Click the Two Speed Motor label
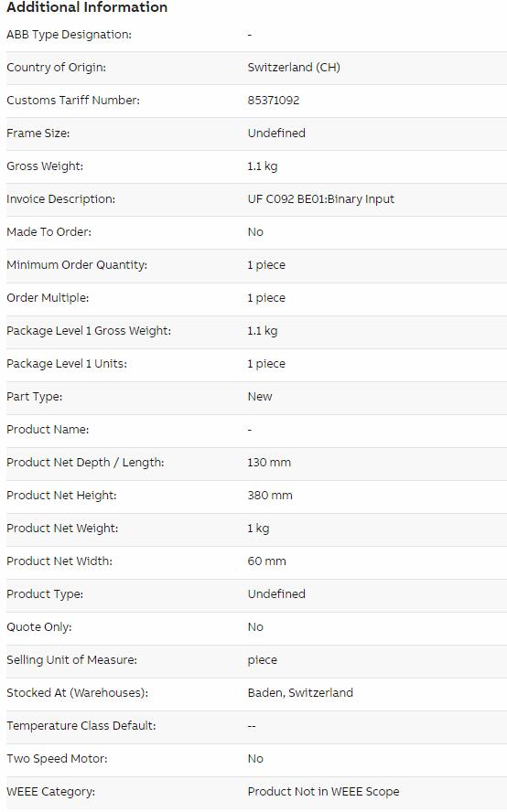 (57, 759)
